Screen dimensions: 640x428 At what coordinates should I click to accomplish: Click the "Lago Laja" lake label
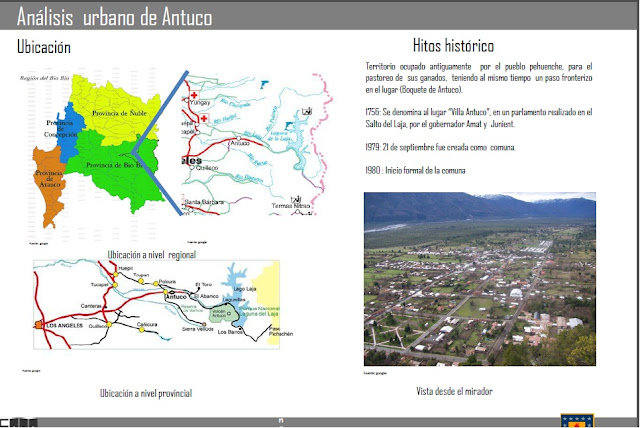(x=244, y=289)
